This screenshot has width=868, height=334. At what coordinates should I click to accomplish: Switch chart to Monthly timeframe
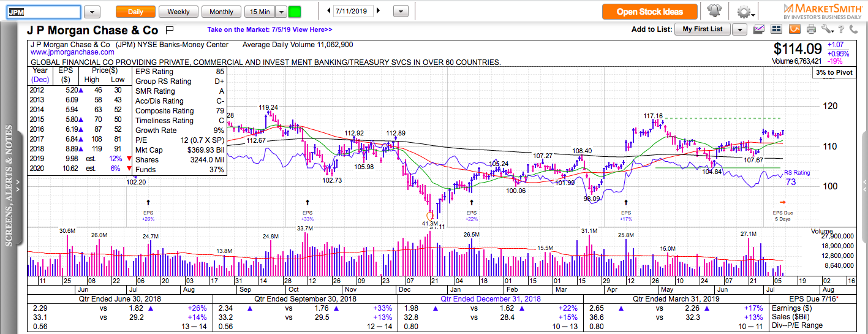click(221, 12)
